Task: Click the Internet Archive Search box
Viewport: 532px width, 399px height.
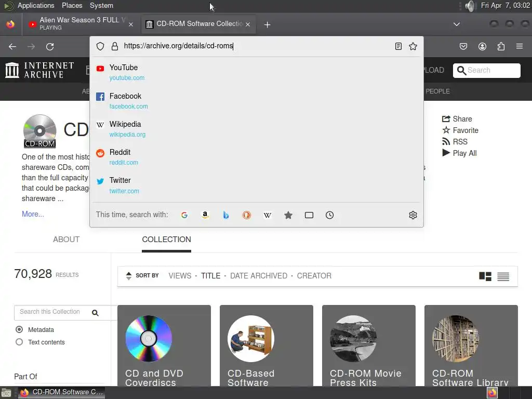Action: tap(486, 70)
